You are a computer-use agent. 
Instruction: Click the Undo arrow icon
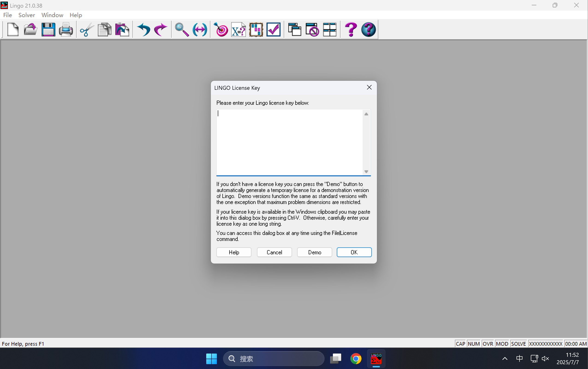[x=143, y=30]
